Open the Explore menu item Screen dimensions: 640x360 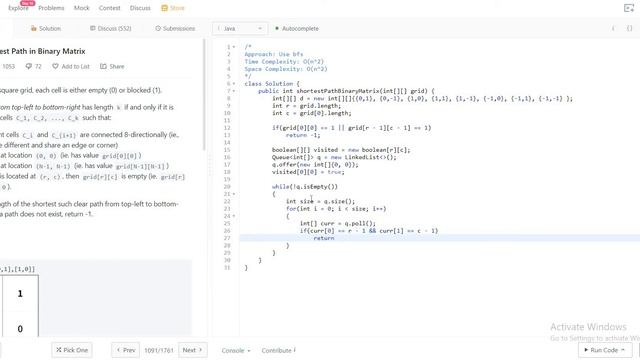(x=18, y=8)
